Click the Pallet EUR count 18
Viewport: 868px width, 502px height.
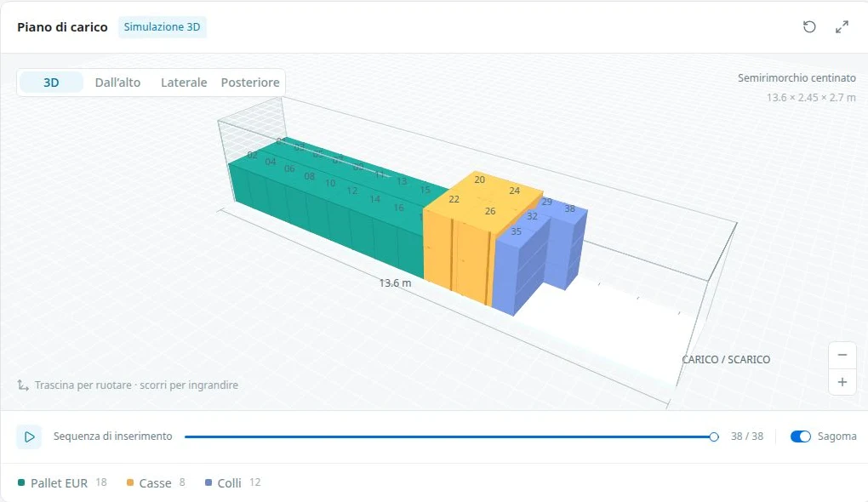tap(100, 482)
